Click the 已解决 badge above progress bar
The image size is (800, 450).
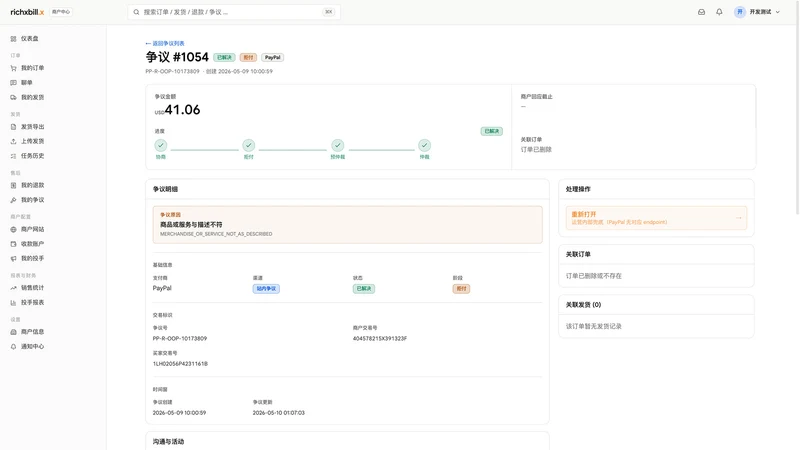coord(491,132)
